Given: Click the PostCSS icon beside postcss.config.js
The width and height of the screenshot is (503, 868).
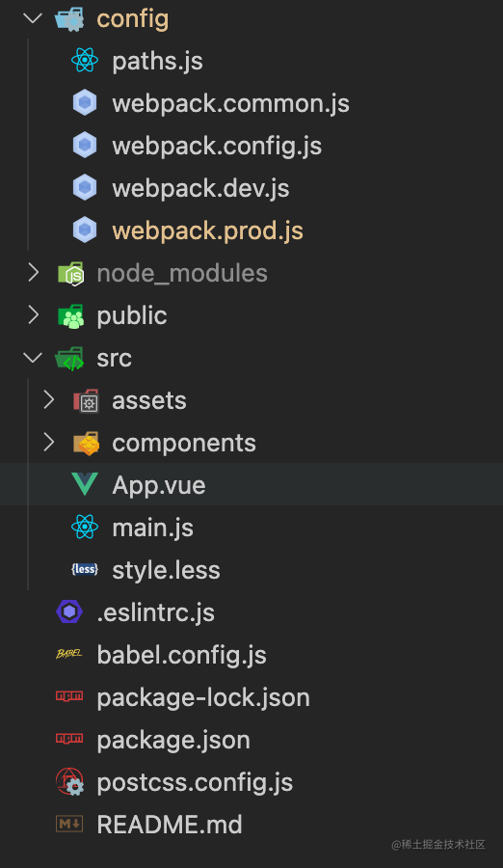Looking at the screenshot, I should (69, 781).
